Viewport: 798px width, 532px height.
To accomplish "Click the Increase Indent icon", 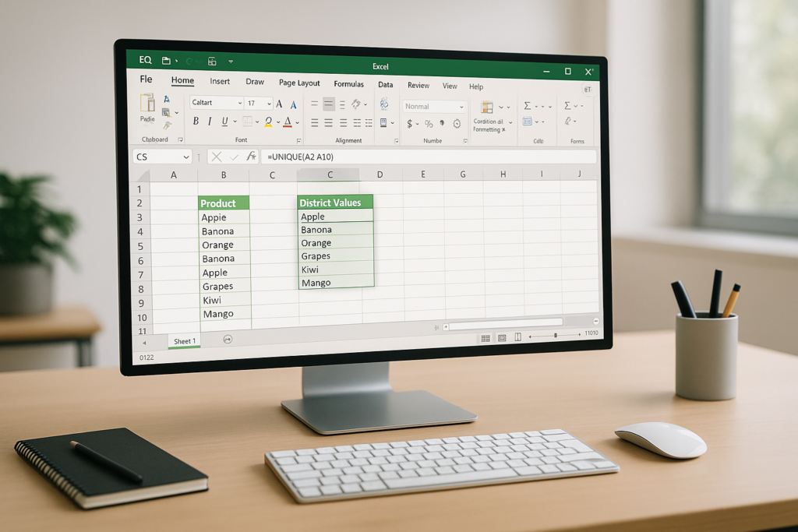I will click(x=369, y=123).
